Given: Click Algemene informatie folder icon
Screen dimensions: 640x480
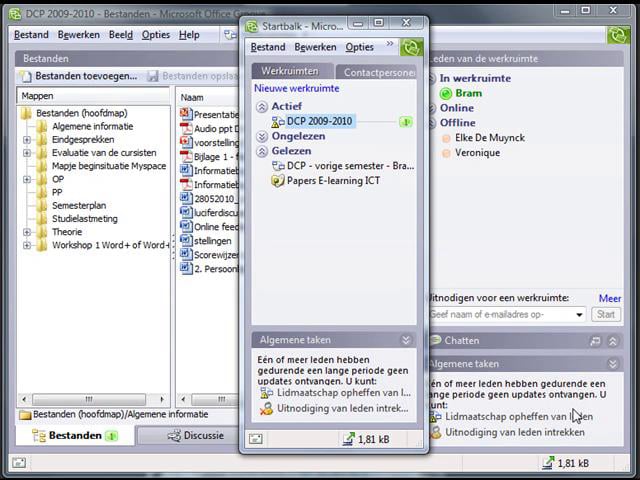Looking at the screenshot, I should point(42,127).
